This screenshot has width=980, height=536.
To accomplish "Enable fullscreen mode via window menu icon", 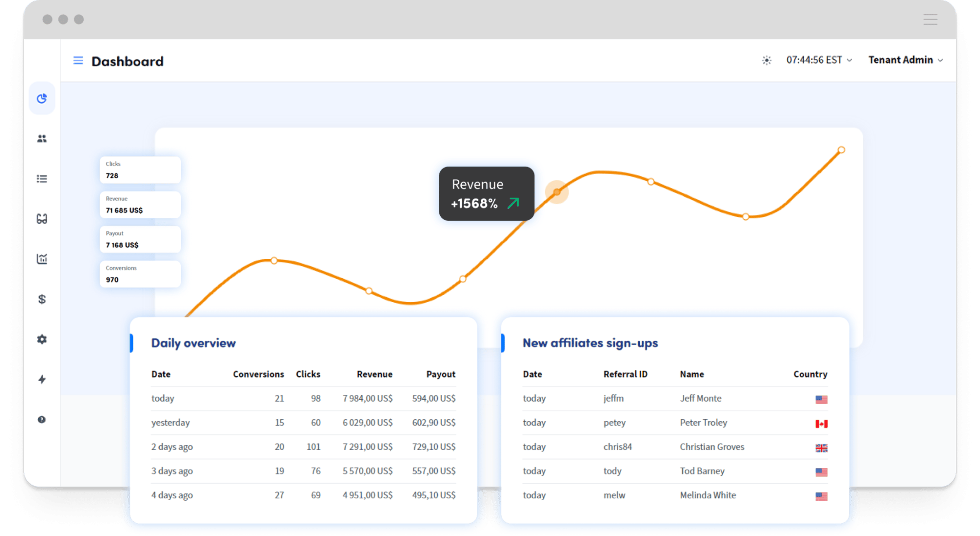I will (930, 20).
